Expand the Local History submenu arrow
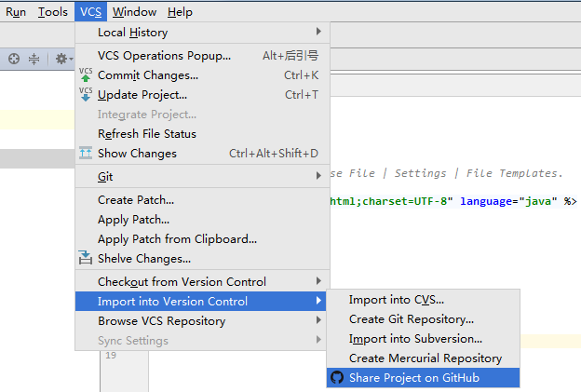Image resolution: width=581 pixels, height=392 pixels. (318, 32)
